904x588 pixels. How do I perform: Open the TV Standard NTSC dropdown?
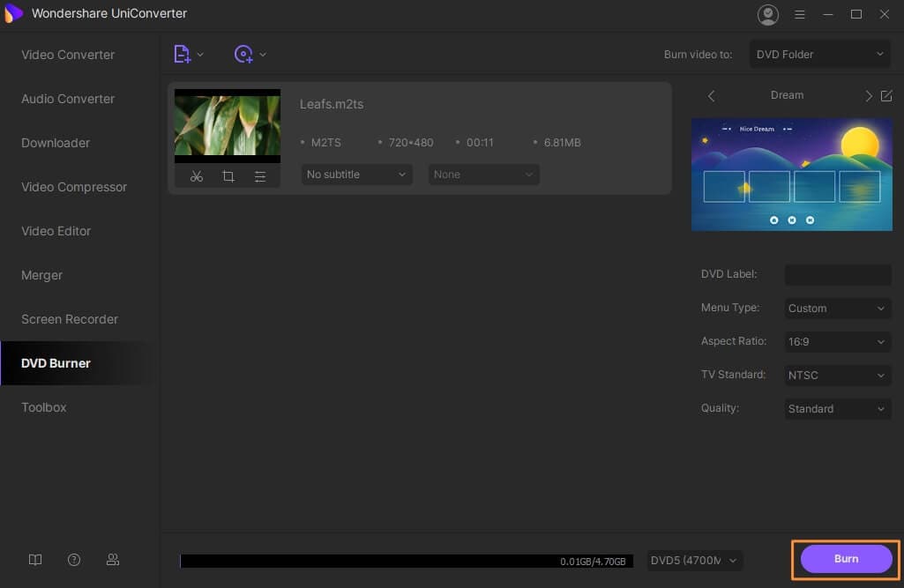(x=838, y=376)
